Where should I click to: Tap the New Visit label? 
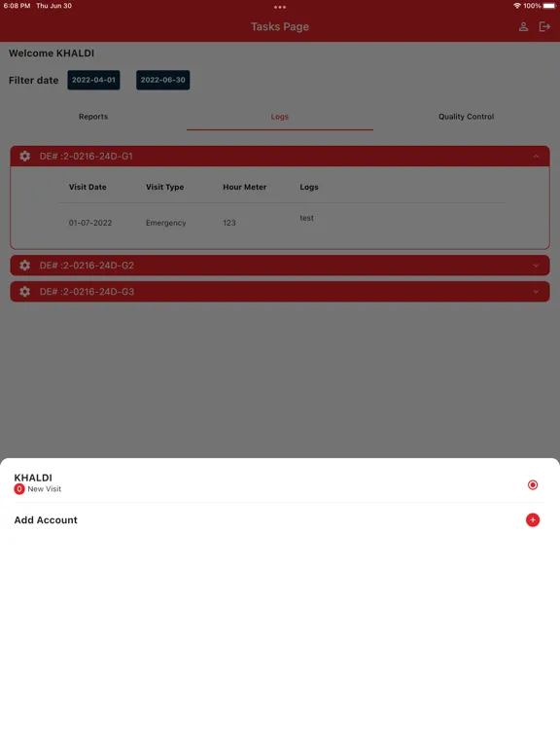click(x=45, y=489)
